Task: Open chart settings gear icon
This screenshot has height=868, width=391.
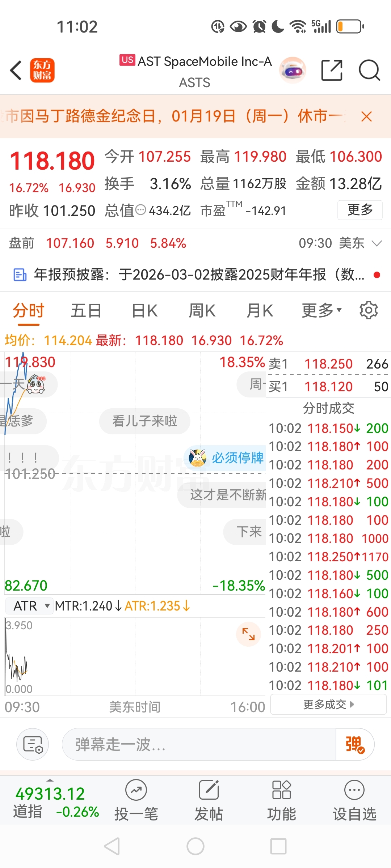Action: 369,310
